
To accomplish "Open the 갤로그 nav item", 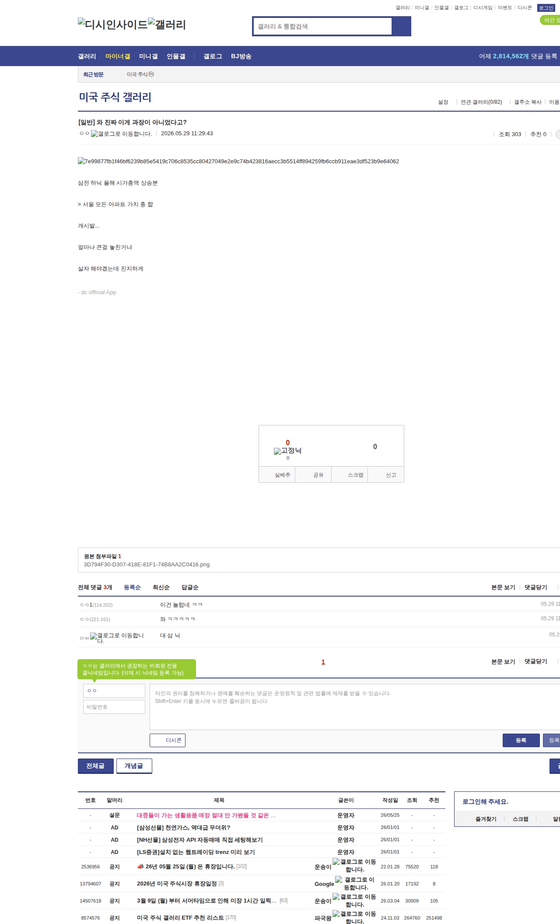I will pos(213,56).
